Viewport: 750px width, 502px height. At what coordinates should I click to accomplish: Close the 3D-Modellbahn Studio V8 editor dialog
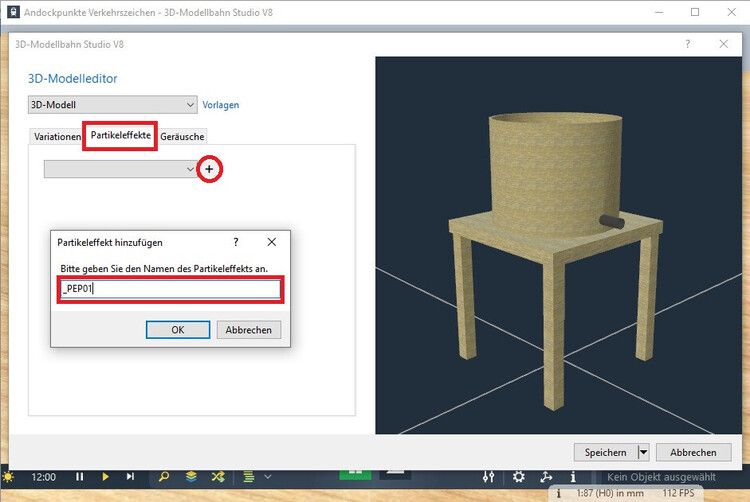tap(724, 44)
